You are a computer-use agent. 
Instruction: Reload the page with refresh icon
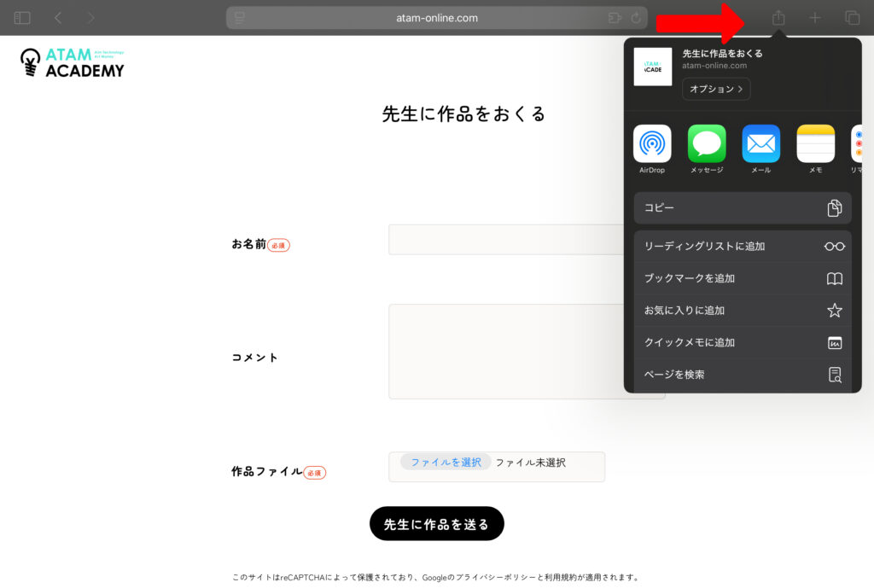point(636,18)
